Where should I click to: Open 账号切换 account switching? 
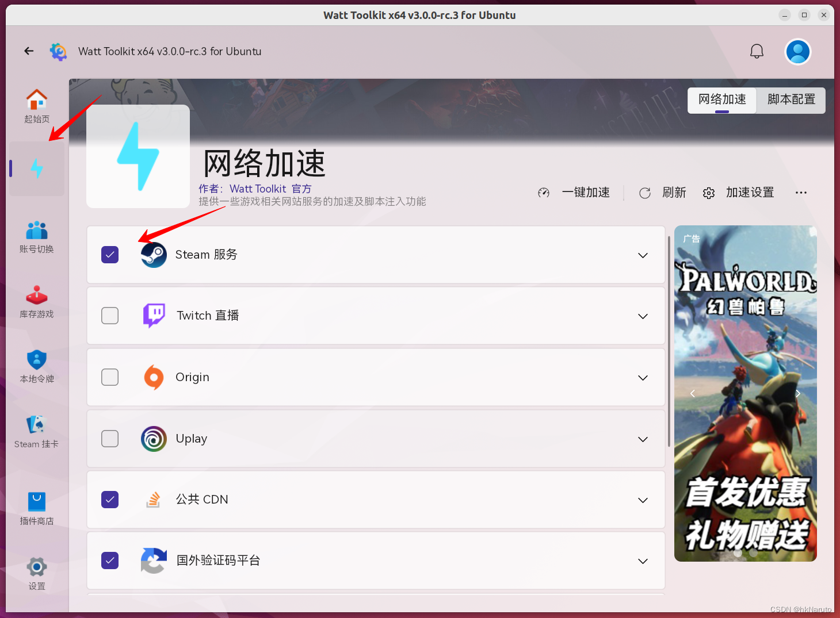click(37, 237)
